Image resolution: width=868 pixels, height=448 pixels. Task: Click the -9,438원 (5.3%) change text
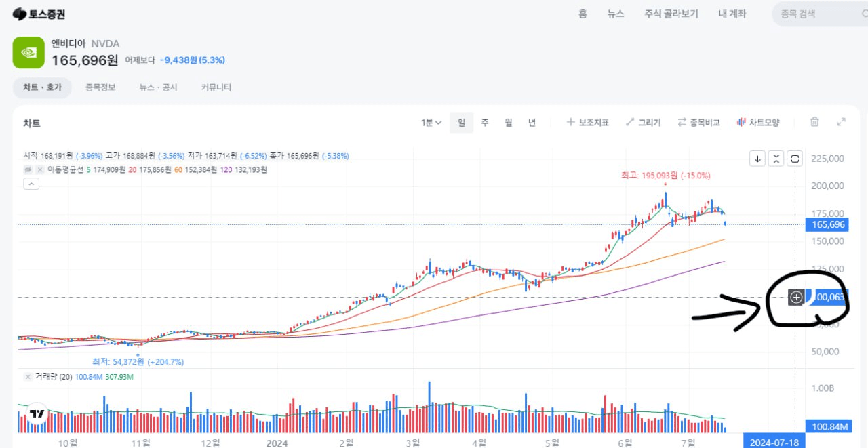[x=193, y=60]
